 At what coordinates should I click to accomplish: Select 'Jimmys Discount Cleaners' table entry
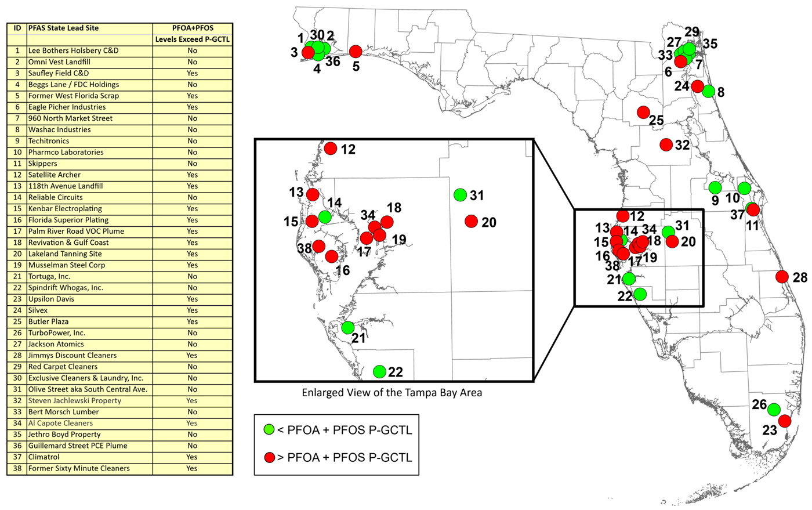pos(72,355)
